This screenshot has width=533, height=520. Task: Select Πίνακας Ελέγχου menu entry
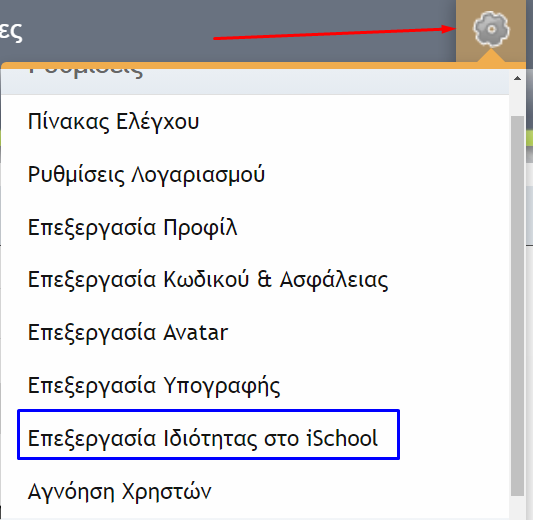click(x=113, y=121)
